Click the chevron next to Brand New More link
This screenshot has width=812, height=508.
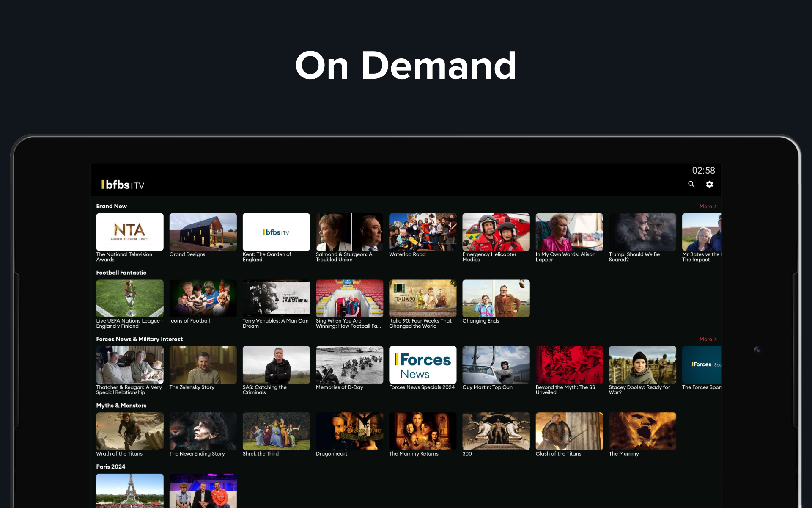click(716, 206)
